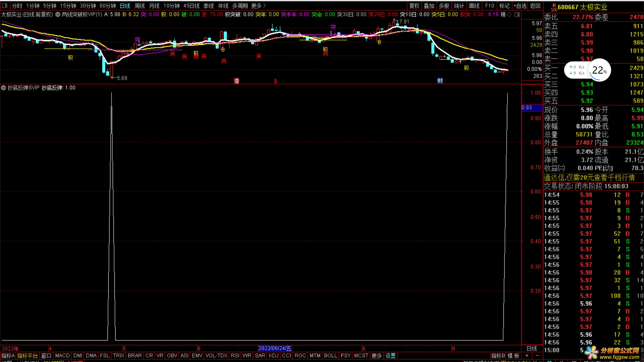Open the 复权 adjustment menu
Viewport: 644px width, 362px height.
click(414, 6)
